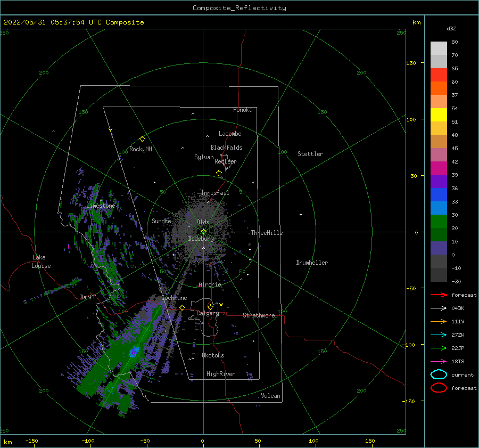Click the Okotoks town label
Image resolution: width=479 pixels, height=448 pixels.
213,355
